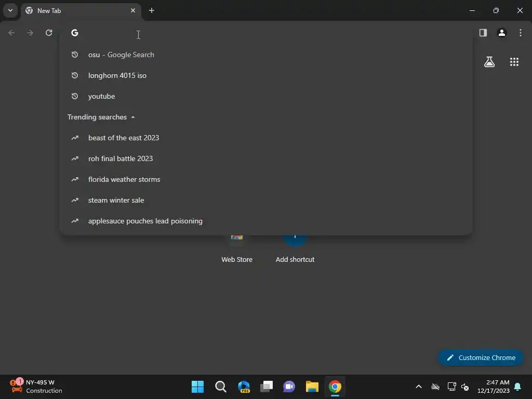
Task: Click the OneDrive cloud tray icon
Action: click(435, 387)
